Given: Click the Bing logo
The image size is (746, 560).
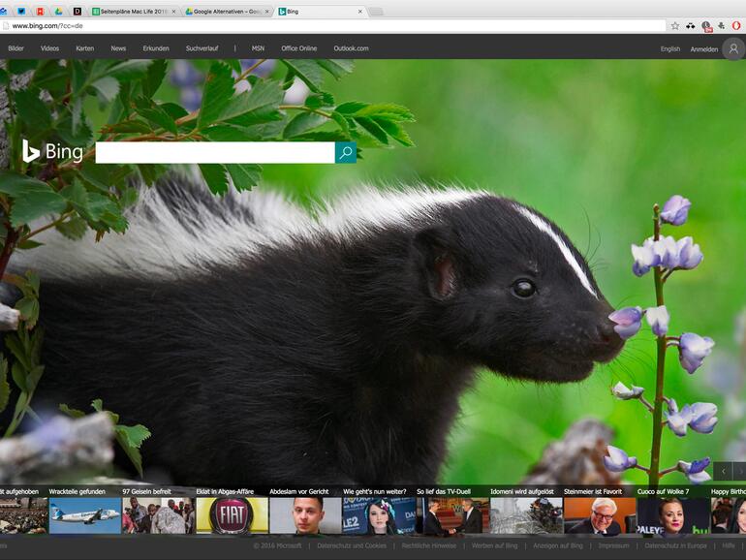Looking at the screenshot, I should pyautogui.click(x=53, y=152).
